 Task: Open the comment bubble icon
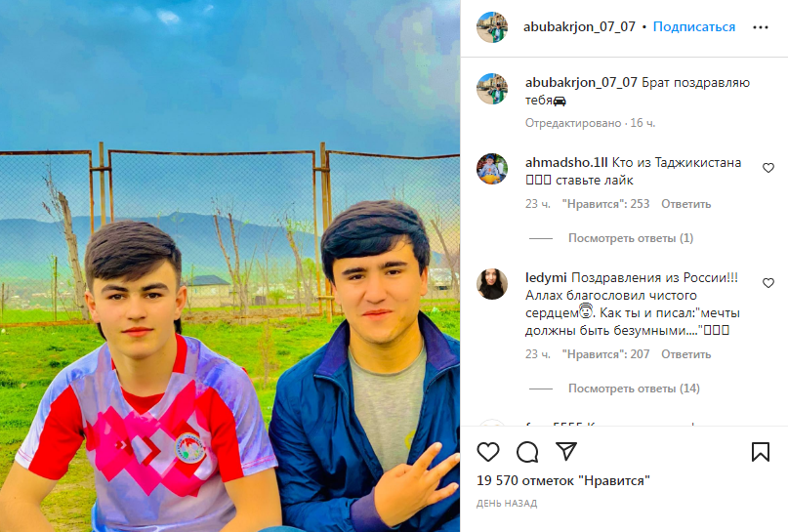click(527, 452)
